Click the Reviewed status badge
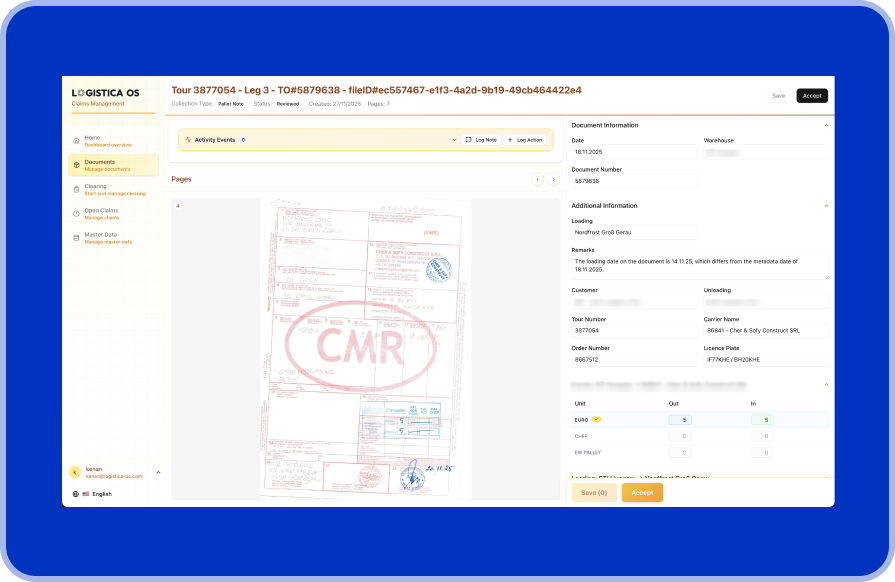The image size is (895, 582). pyautogui.click(x=288, y=104)
